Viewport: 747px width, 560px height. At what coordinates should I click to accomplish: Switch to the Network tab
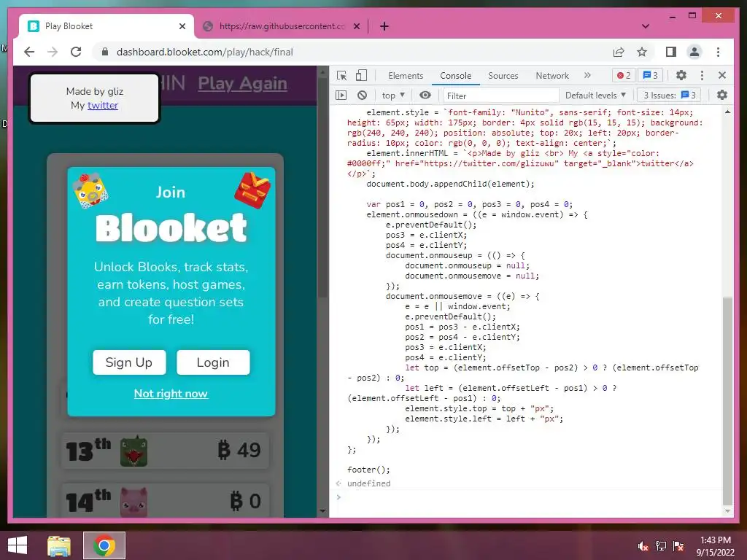552,76
